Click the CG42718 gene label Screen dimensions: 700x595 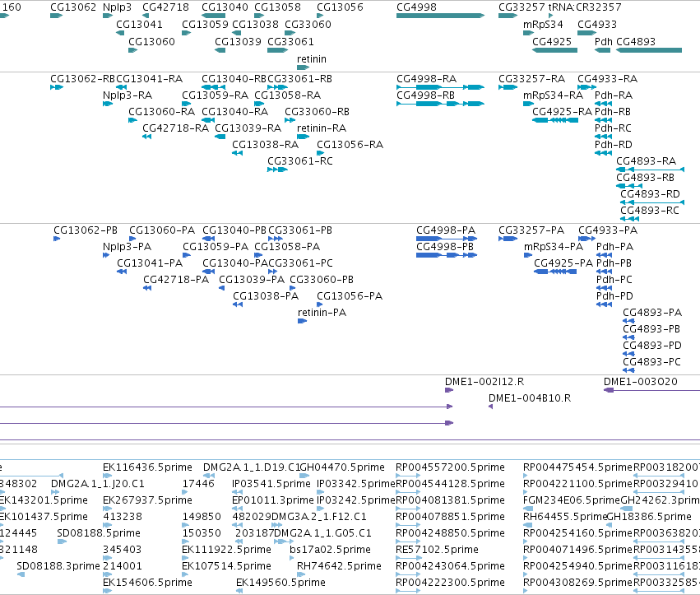tap(165, 7)
